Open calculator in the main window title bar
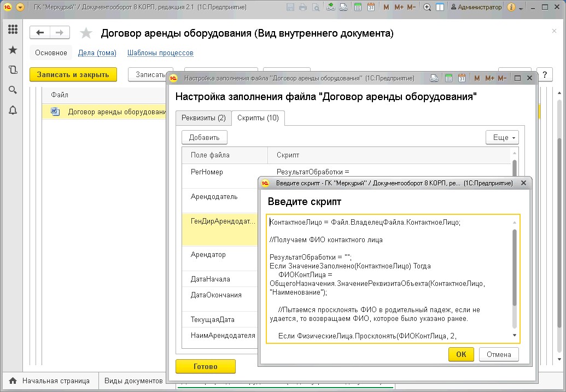The height and width of the screenshot is (392, 566). point(358,7)
